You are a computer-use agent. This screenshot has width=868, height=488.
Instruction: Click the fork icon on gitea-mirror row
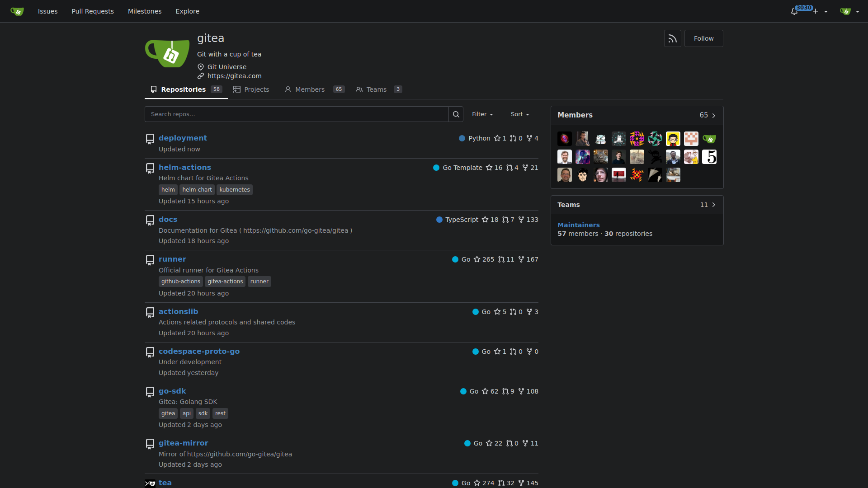click(x=525, y=443)
